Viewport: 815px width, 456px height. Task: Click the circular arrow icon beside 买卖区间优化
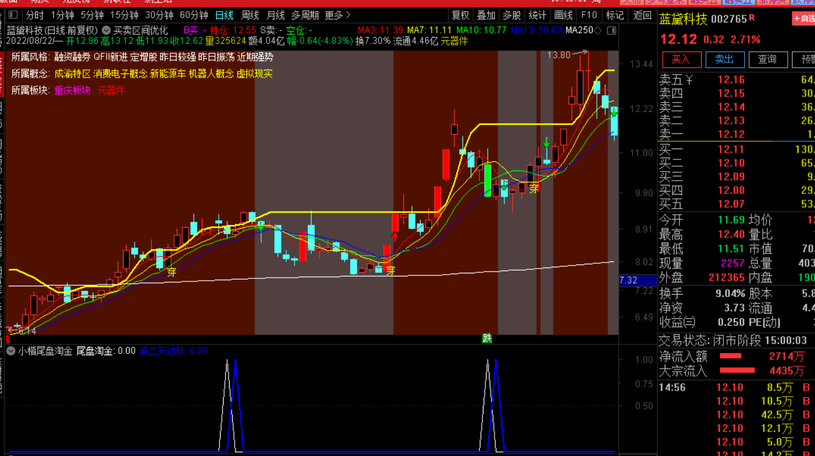103,30
